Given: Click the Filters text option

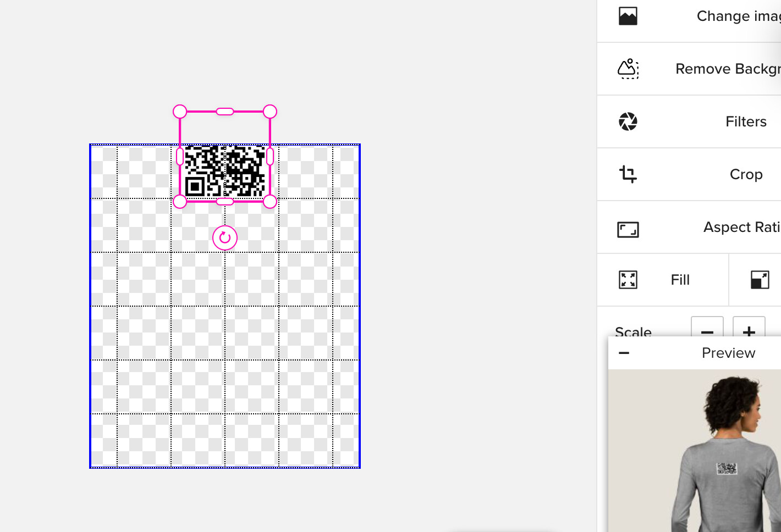Looking at the screenshot, I should pos(746,121).
